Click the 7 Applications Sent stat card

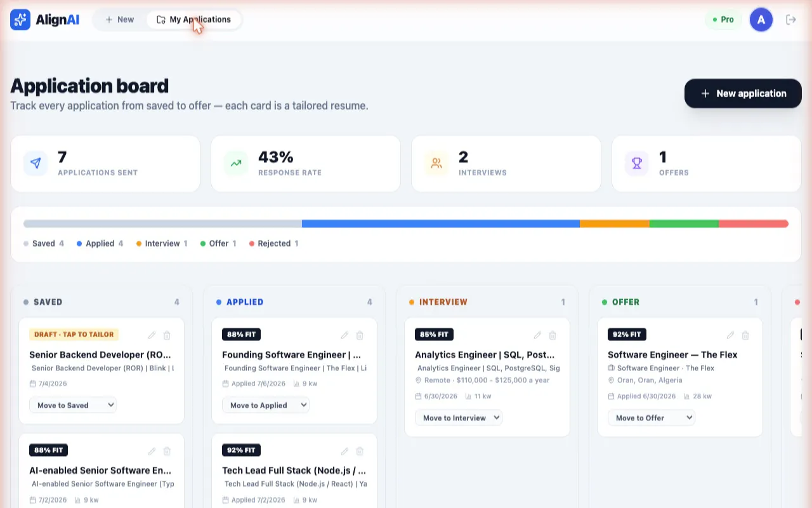105,163
